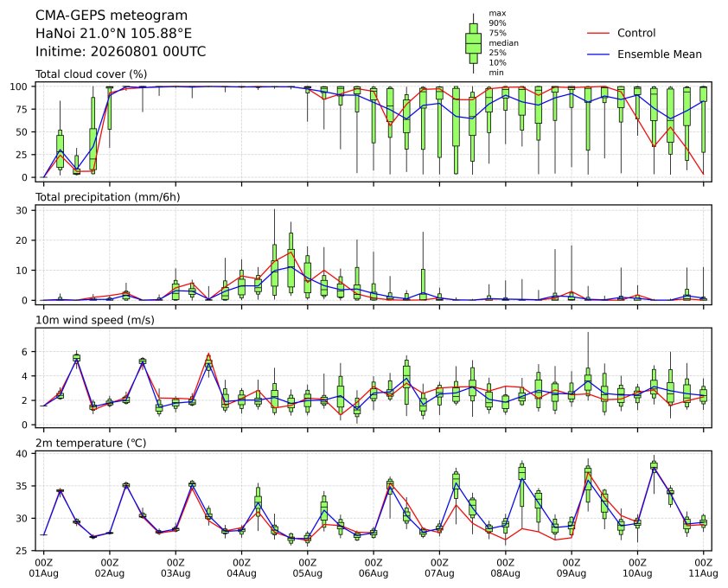Screen dimensions: 728x588
Task: Click the 90% label in boxplot legend
Action: (x=497, y=23)
